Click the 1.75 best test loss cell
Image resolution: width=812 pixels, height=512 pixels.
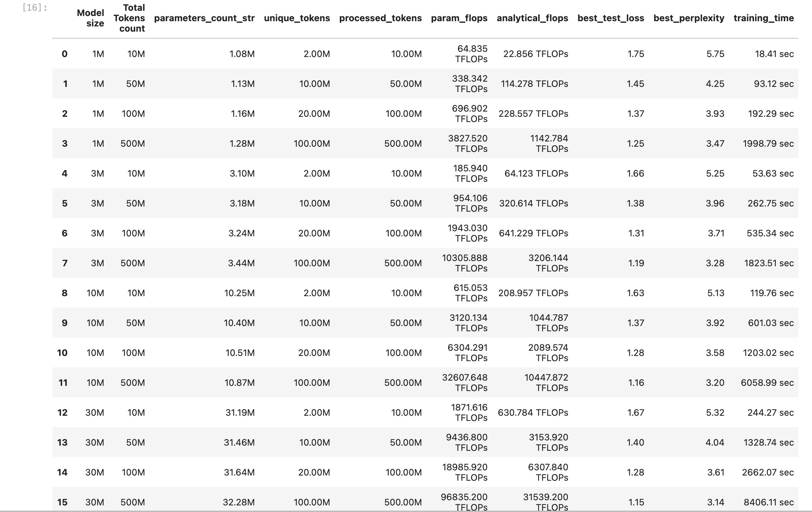tap(635, 54)
